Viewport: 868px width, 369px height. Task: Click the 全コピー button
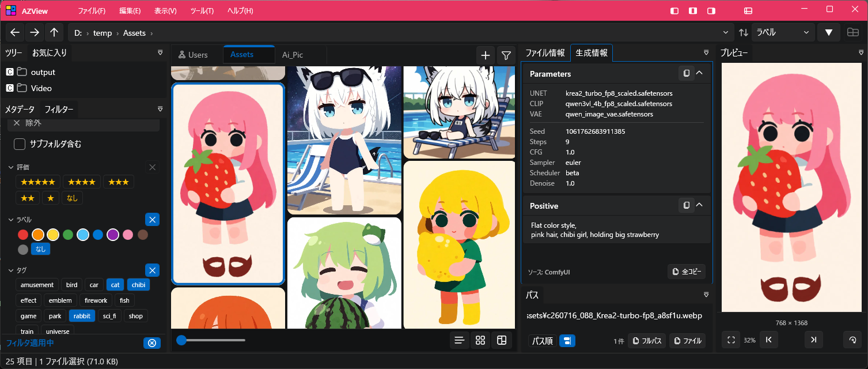(687, 272)
